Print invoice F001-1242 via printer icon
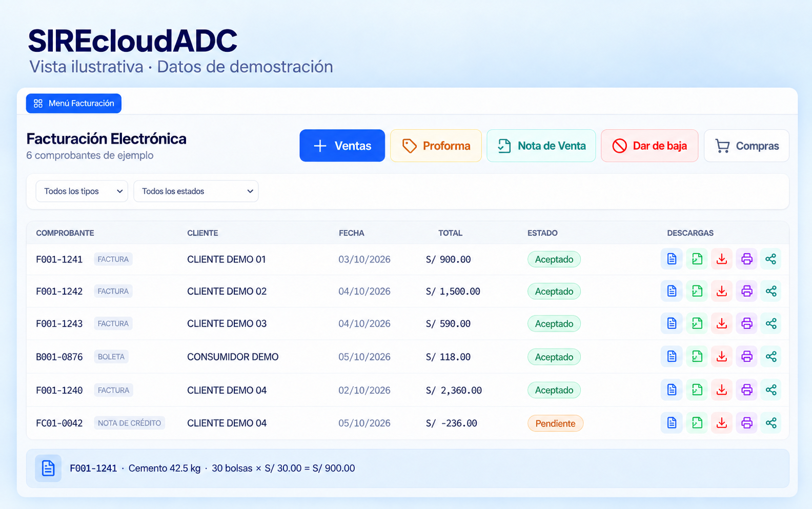The height and width of the screenshot is (509, 812). (747, 291)
